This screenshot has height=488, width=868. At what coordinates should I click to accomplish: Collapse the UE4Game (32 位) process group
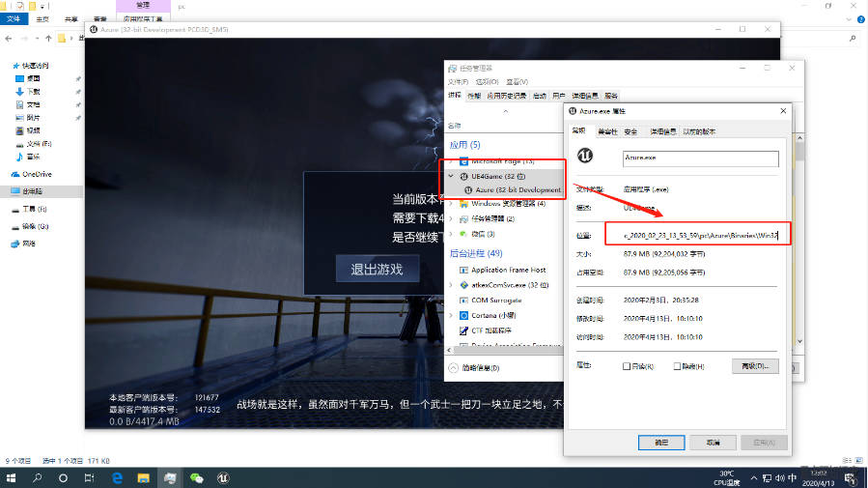(452, 177)
